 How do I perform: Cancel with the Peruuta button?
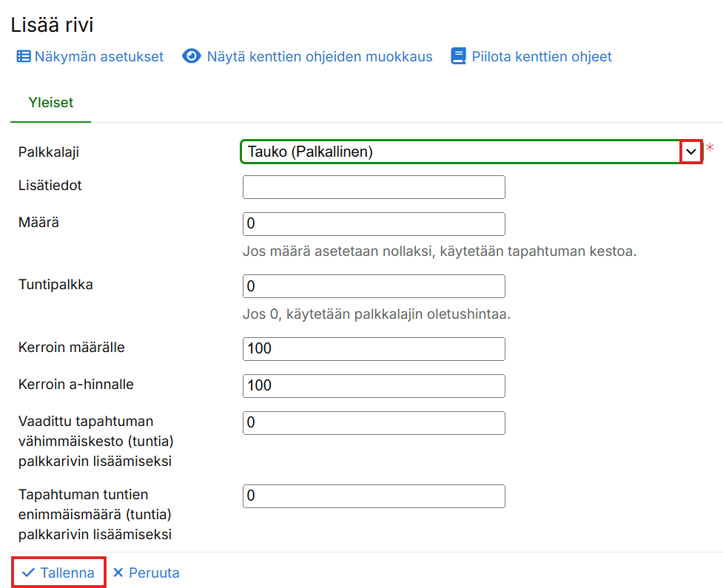(154, 573)
